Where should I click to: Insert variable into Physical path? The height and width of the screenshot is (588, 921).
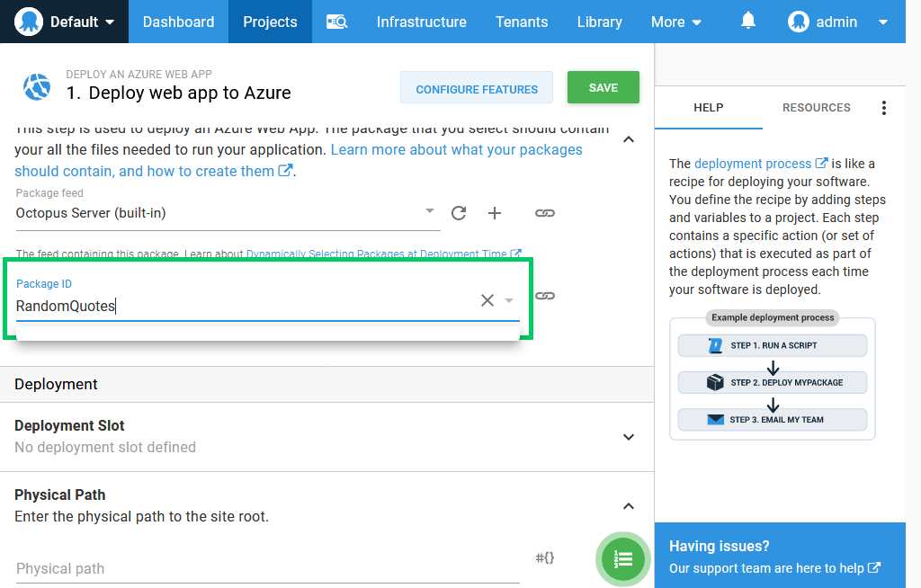click(x=545, y=557)
